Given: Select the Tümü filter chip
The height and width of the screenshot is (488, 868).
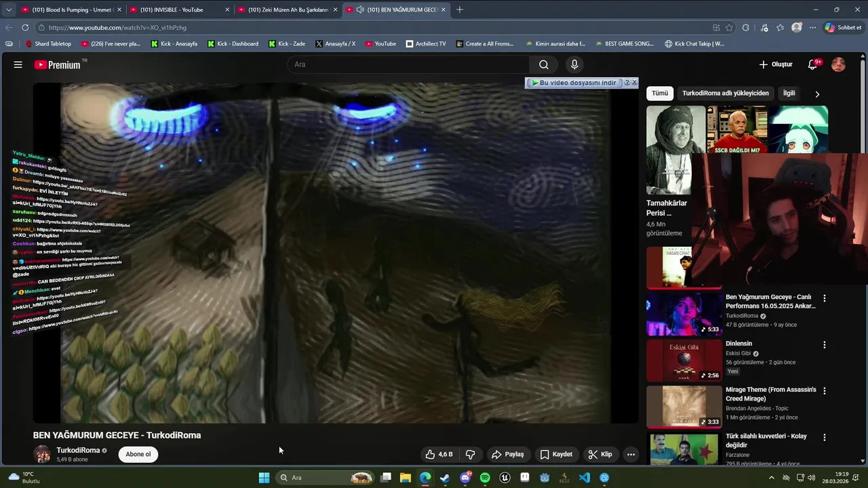Looking at the screenshot, I should pos(660,94).
